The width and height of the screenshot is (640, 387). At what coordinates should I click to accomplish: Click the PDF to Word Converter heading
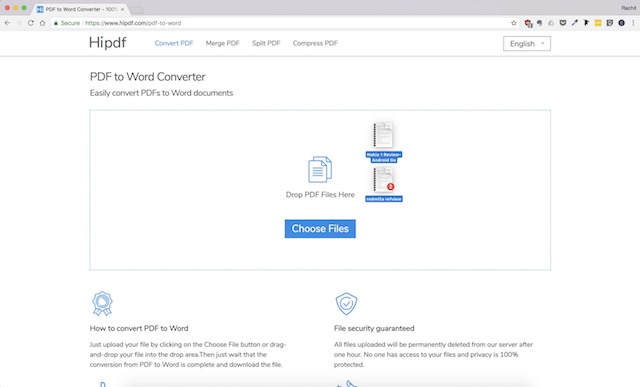point(148,77)
